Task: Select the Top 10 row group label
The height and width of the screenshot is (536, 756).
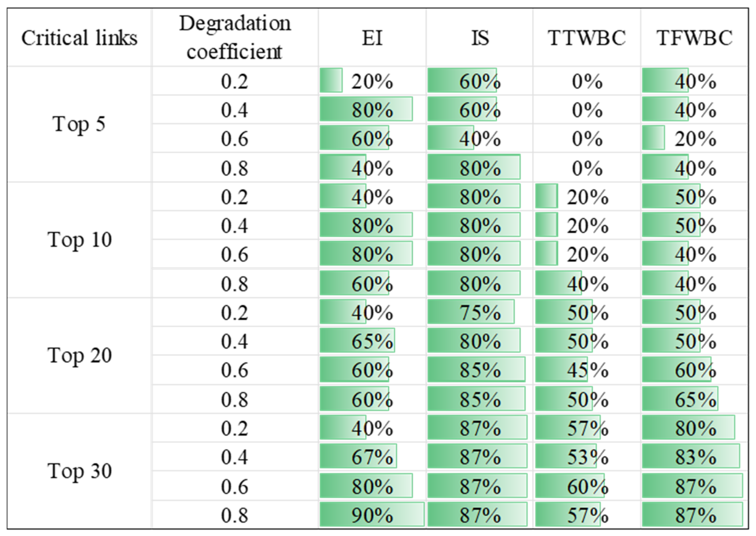Action: (79, 240)
